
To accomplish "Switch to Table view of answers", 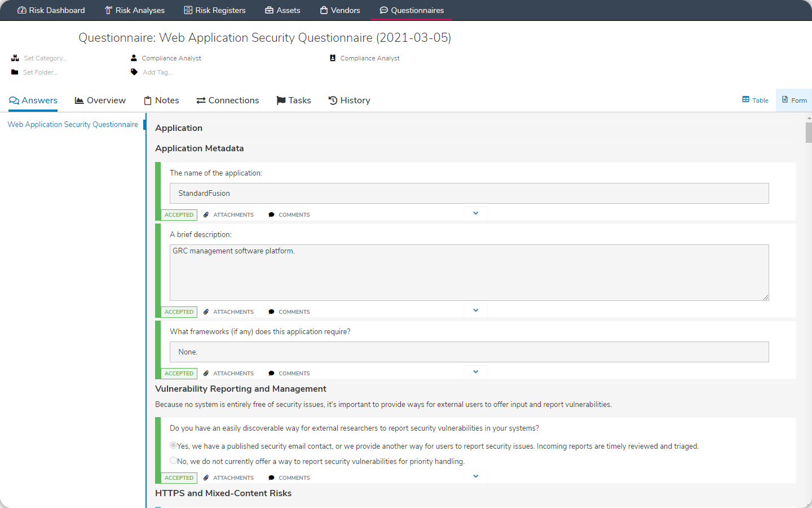I will point(754,100).
